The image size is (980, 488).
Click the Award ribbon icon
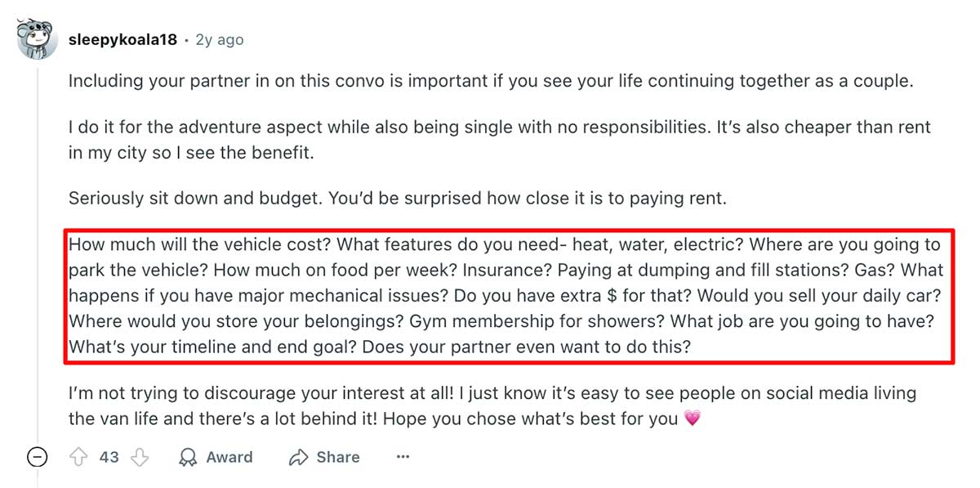(x=187, y=457)
